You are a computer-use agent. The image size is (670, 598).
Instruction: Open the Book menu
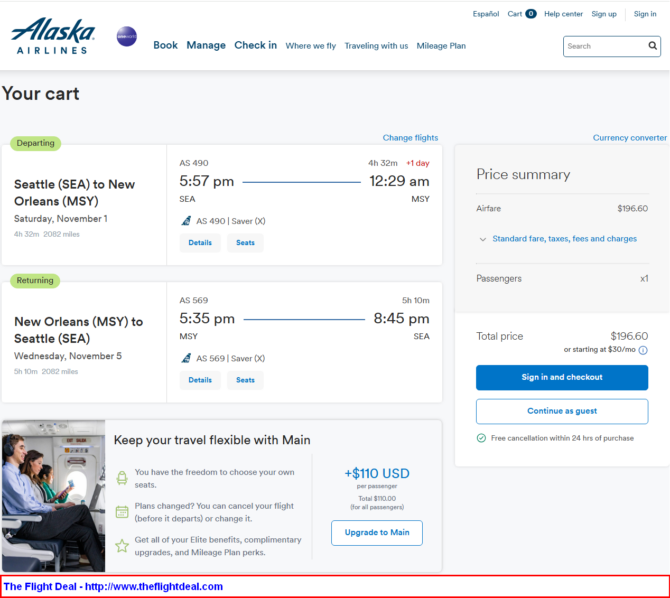coord(165,45)
